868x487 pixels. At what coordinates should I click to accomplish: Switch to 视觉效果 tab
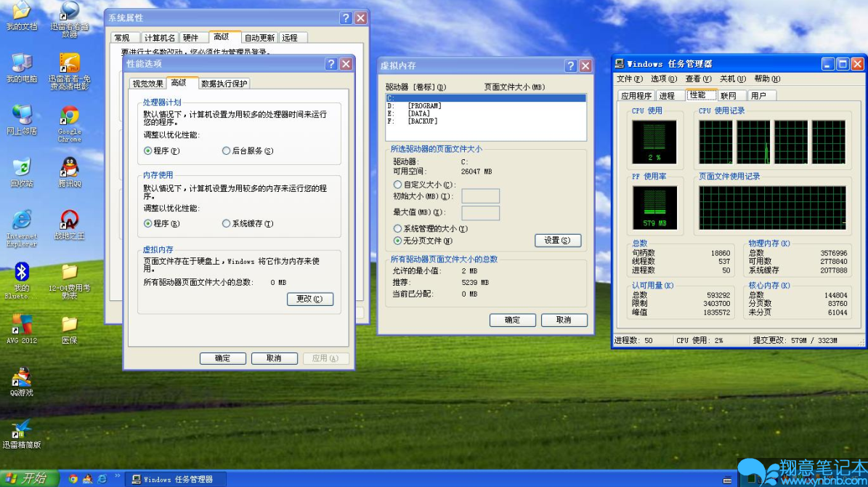point(147,84)
